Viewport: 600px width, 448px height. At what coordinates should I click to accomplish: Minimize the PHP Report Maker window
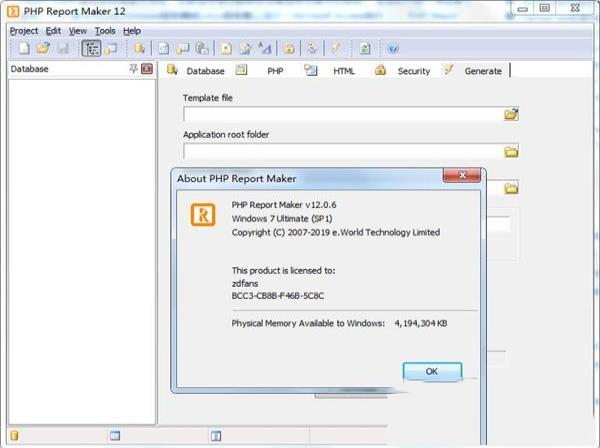[523, 9]
